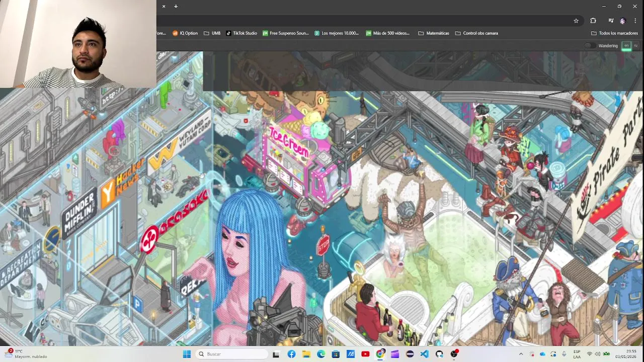
Task: Open the Windows Start menu
Action: [x=187, y=354]
